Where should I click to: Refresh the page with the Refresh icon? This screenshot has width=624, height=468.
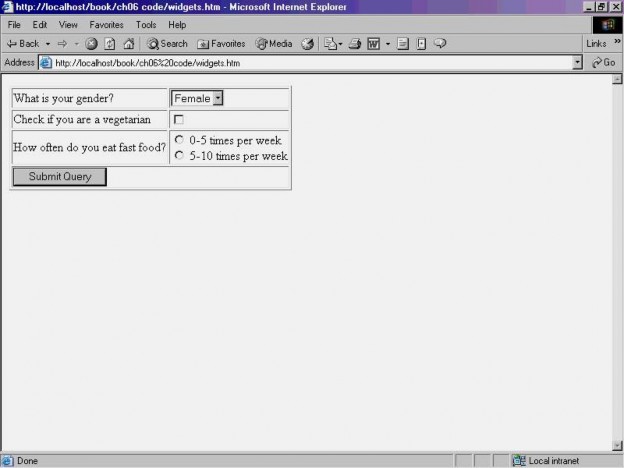pyautogui.click(x=109, y=44)
